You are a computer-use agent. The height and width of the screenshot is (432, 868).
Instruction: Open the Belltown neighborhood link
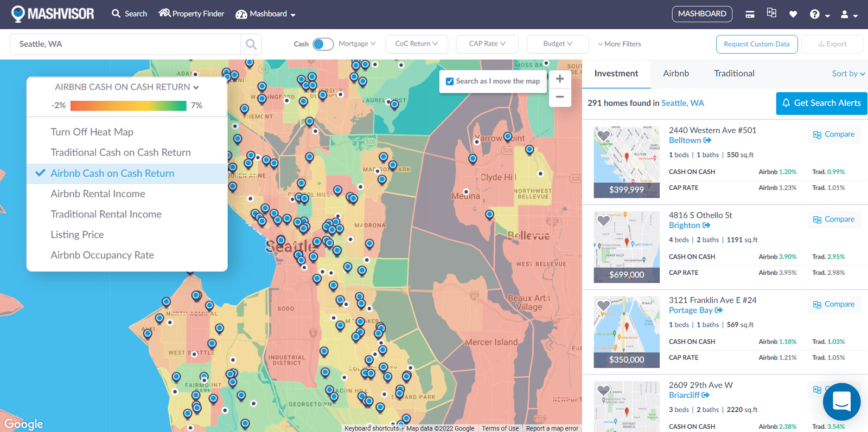pos(690,140)
